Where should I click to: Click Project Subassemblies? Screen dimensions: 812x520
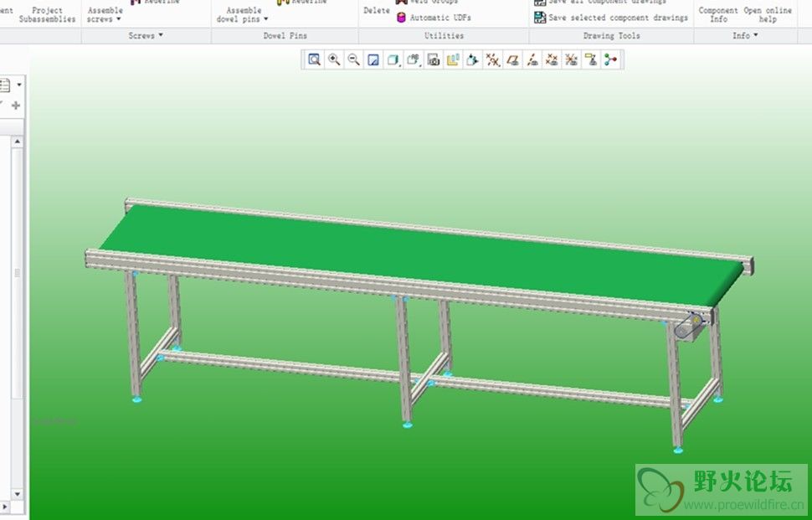click(47, 14)
